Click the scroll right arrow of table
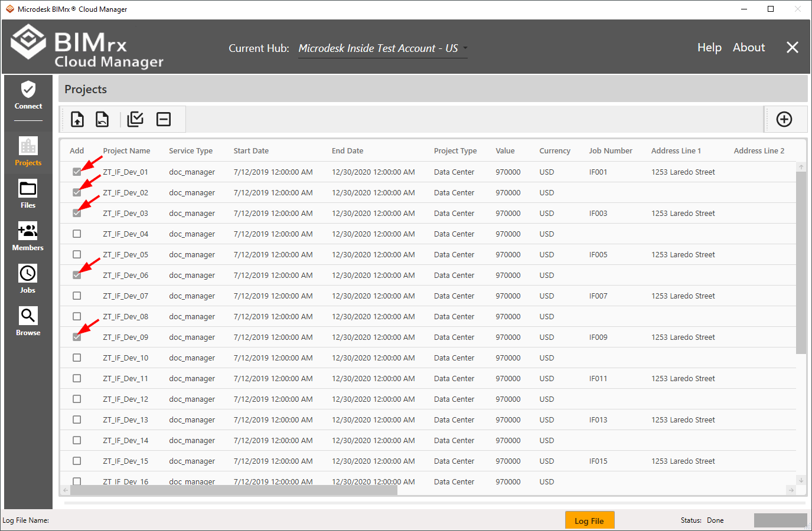The width and height of the screenshot is (812, 531). 791,490
